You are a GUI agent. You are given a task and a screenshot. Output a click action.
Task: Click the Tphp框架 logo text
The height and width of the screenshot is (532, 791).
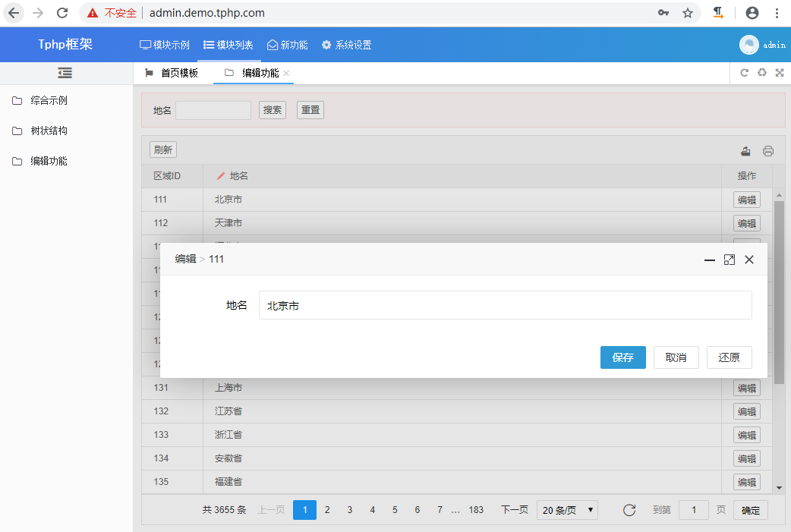[65, 44]
